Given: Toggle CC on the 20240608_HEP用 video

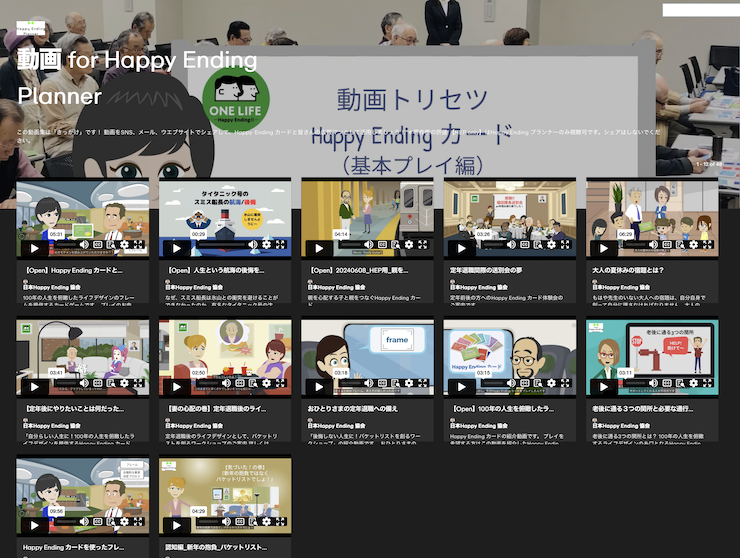Looking at the screenshot, I should [x=382, y=244].
